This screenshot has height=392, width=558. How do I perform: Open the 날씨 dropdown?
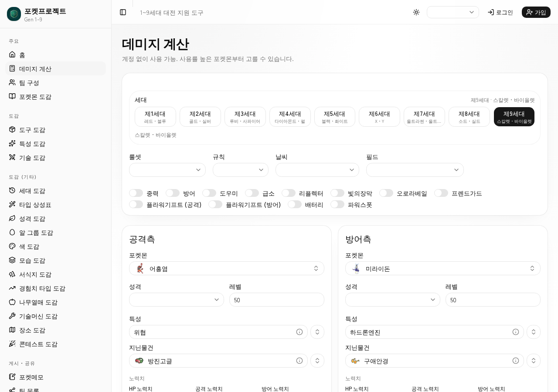pyautogui.click(x=317, y=170)
